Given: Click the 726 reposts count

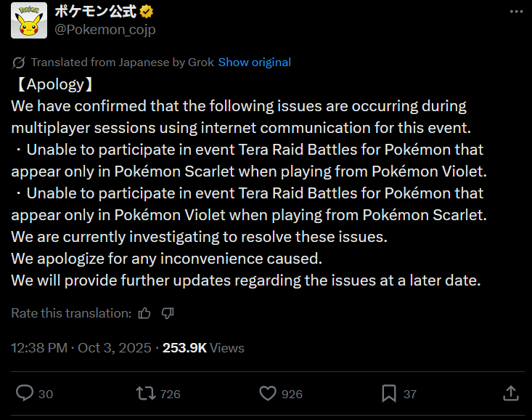Looking at the screenshot, I should [170, 394].
